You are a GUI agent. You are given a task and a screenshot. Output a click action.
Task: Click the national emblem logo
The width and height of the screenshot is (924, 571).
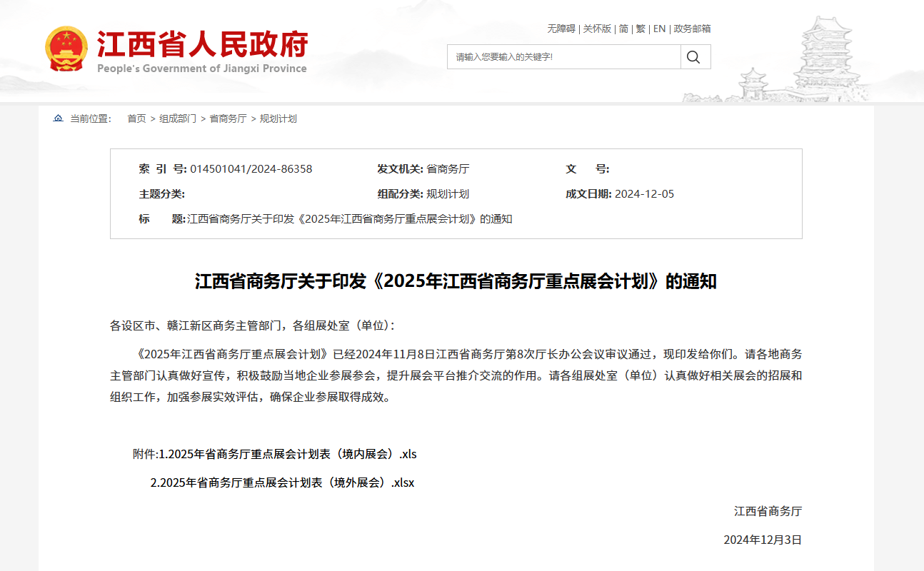coord(66,49)
